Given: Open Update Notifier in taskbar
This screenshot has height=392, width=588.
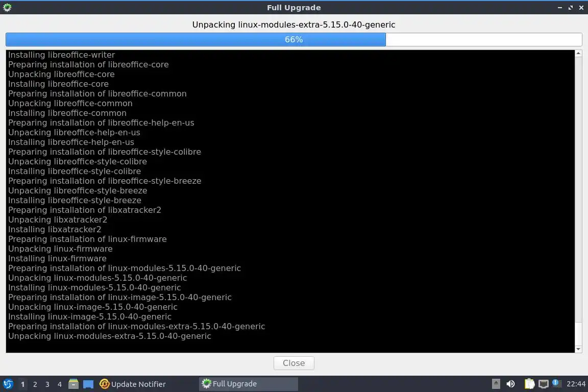Looking at the screenshot, I should (x=132, y=384).
